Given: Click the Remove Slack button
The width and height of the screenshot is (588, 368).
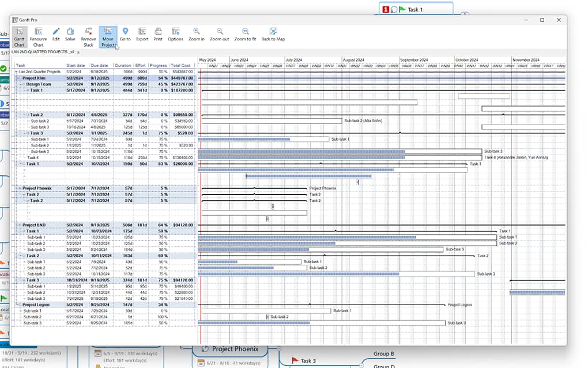Looking at the screenshot, I should (x=88, y=35).
